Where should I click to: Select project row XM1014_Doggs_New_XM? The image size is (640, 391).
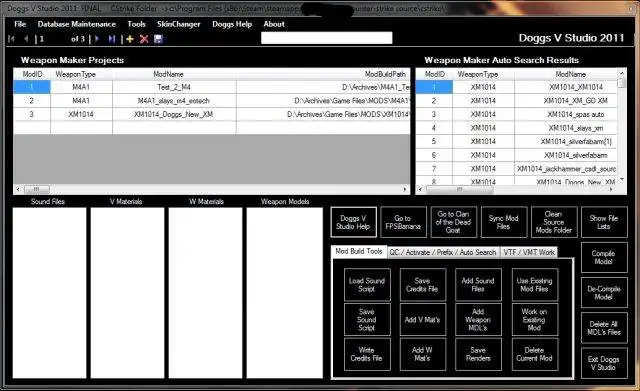pyautogui.click(x=212, y=114)
